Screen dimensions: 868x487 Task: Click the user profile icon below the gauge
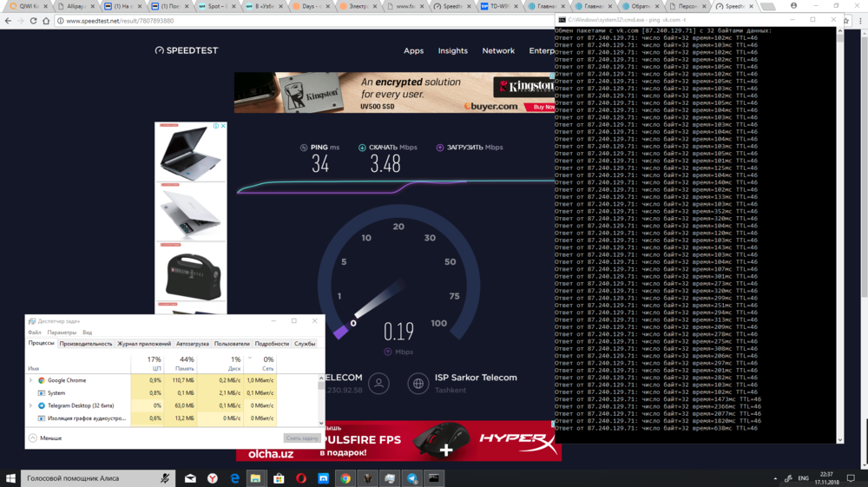378,383
